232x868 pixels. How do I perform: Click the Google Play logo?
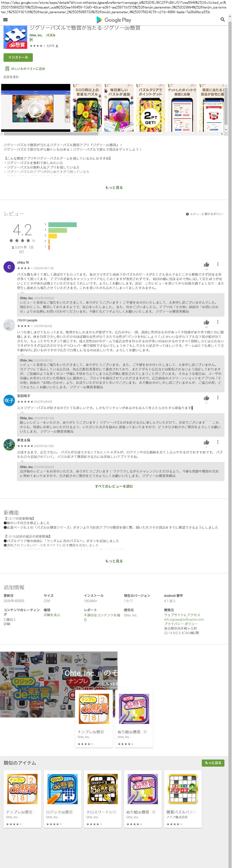tap(114, 20)
